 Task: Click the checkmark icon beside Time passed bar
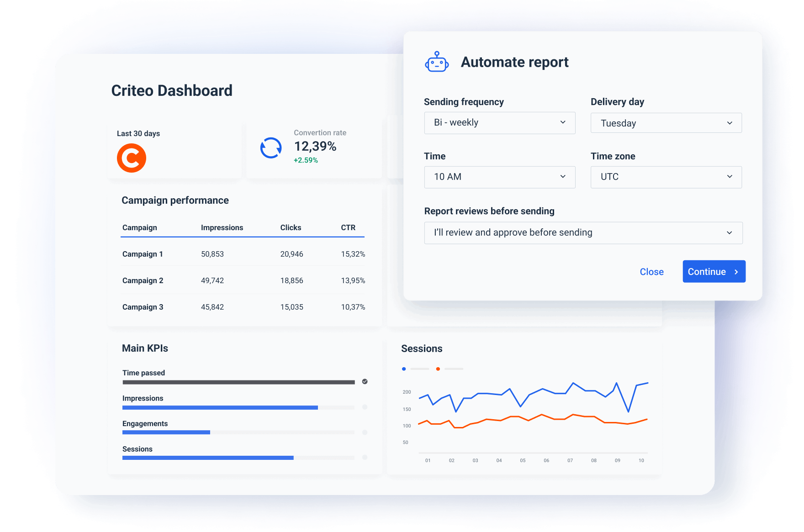364,382
